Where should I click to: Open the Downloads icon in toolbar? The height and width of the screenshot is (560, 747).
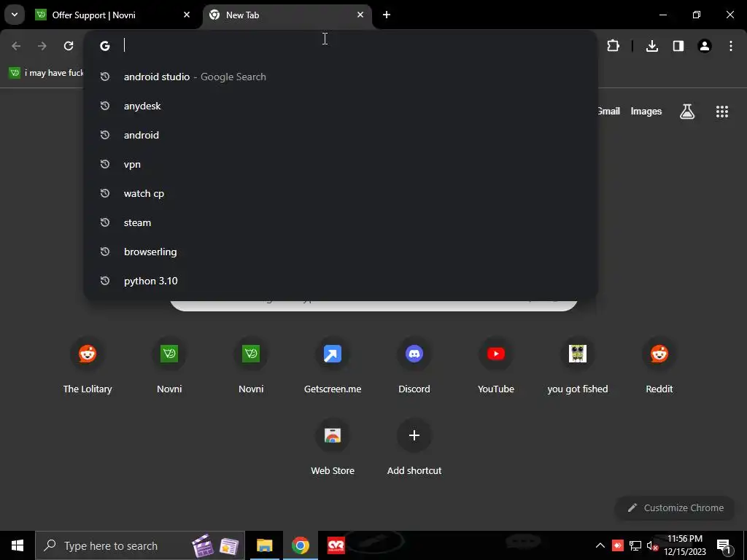point(652,46)
